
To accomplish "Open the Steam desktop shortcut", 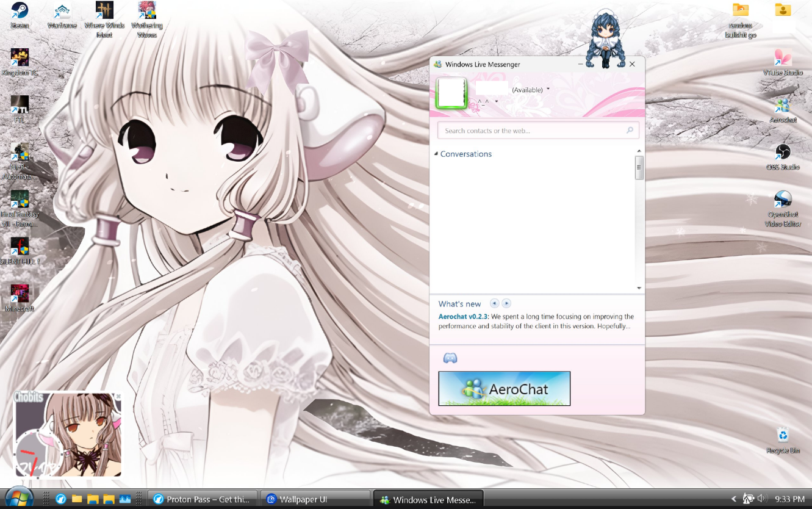I will [x=20, y=15].
